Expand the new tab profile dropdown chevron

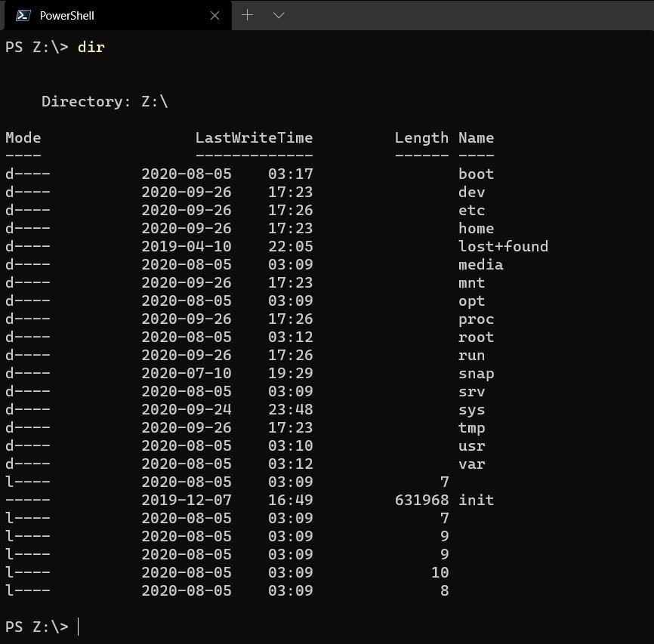[x=279, y=15]
